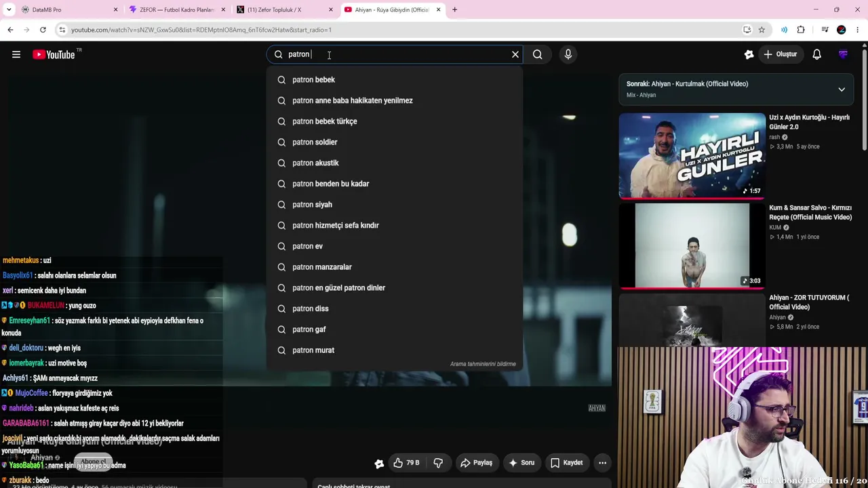Ask about the video with Soru
This screenshot has height=488, width=868.
(x=521, y=463)
